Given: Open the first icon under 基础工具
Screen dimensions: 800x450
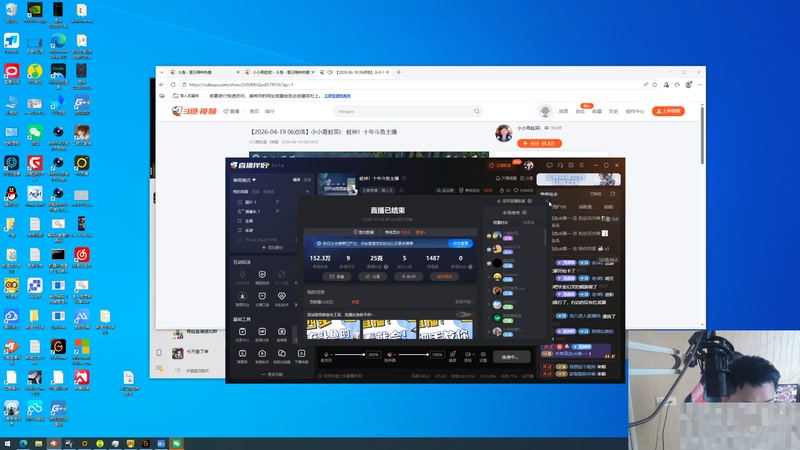Looking at the screenshot, I should pos(242,334).
